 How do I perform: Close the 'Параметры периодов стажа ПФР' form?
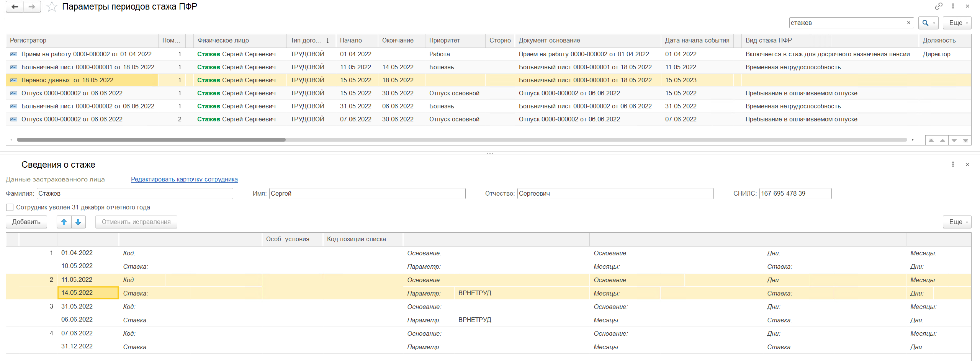tap(967, 6)
